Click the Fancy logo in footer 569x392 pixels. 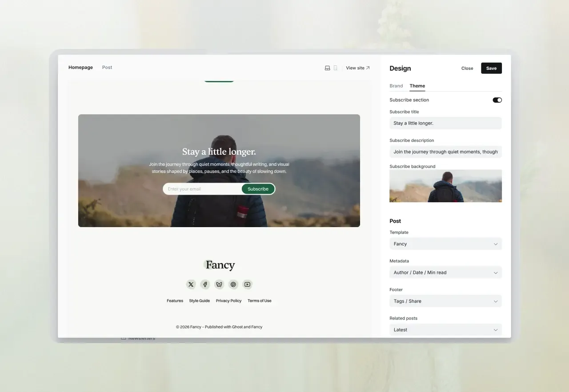(220, 265)
